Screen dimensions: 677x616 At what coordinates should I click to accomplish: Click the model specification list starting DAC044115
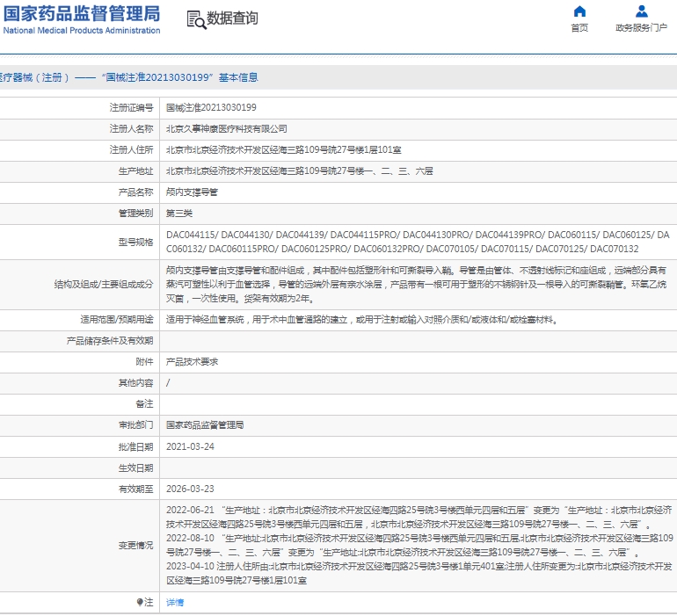pos(418,242)
